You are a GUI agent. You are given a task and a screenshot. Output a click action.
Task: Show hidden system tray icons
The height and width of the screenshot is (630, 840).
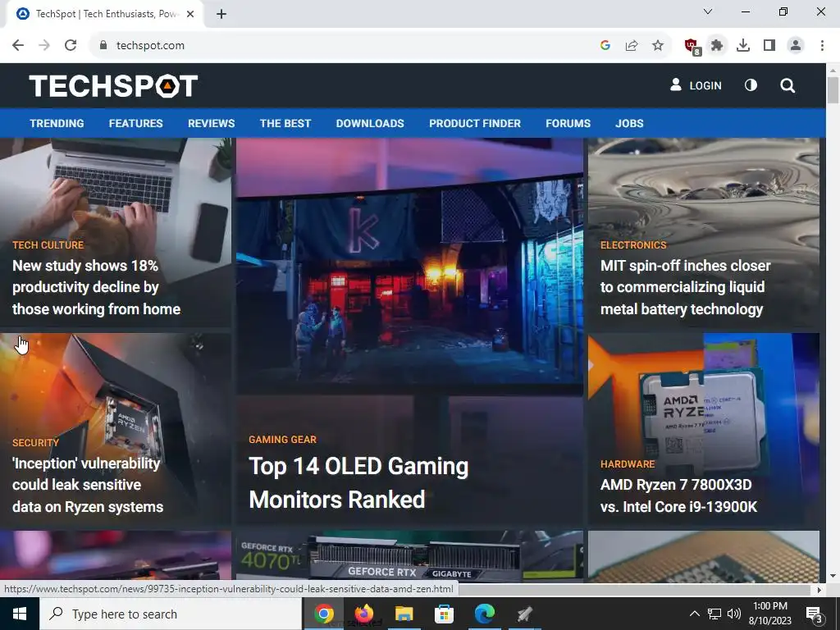(694, 614)
